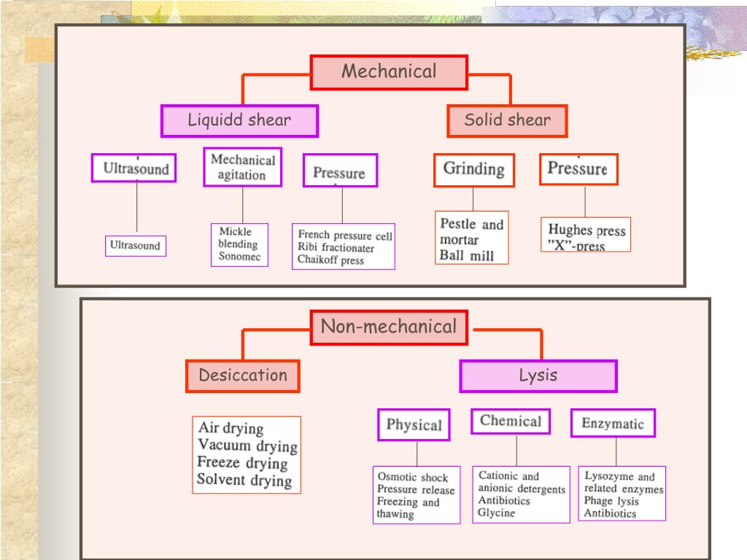Click the Grinding box
This screenshot has width=747, height=560.
(x=474, y=170)
